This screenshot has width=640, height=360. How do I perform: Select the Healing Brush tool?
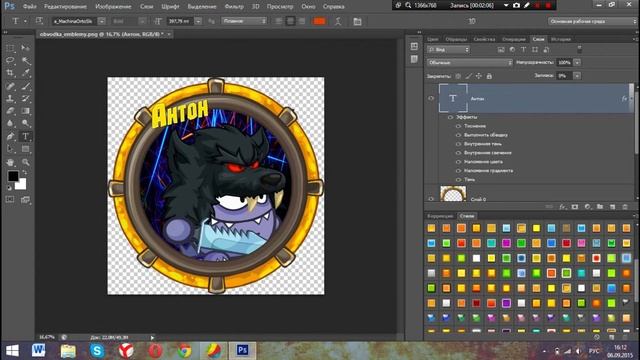[x=10, y=86]
